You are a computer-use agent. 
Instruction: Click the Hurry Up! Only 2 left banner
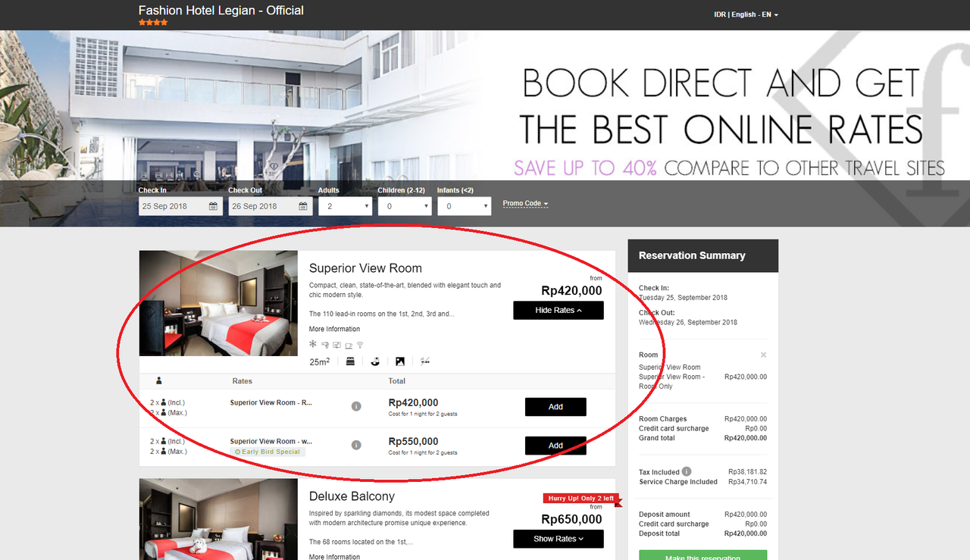coord(580,499)
